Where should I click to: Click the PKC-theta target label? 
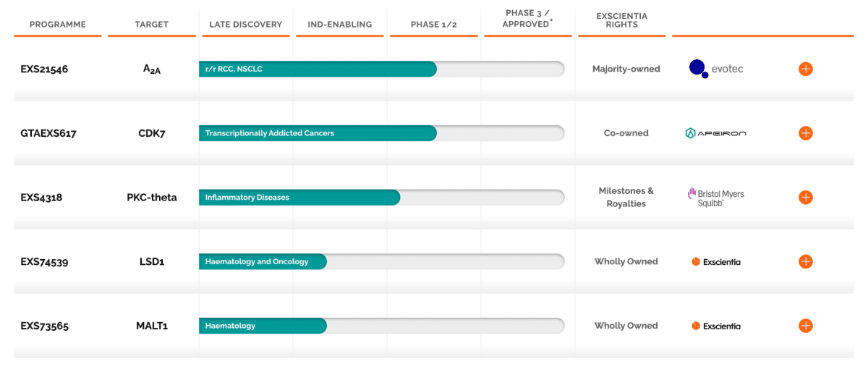(x=152, y=198)
